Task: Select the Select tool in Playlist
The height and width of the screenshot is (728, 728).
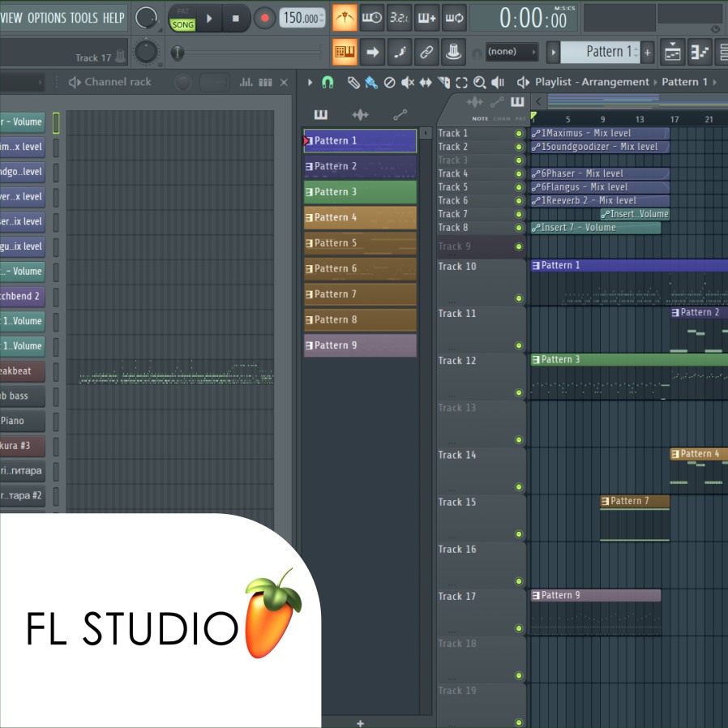Action: click(461, 83)
